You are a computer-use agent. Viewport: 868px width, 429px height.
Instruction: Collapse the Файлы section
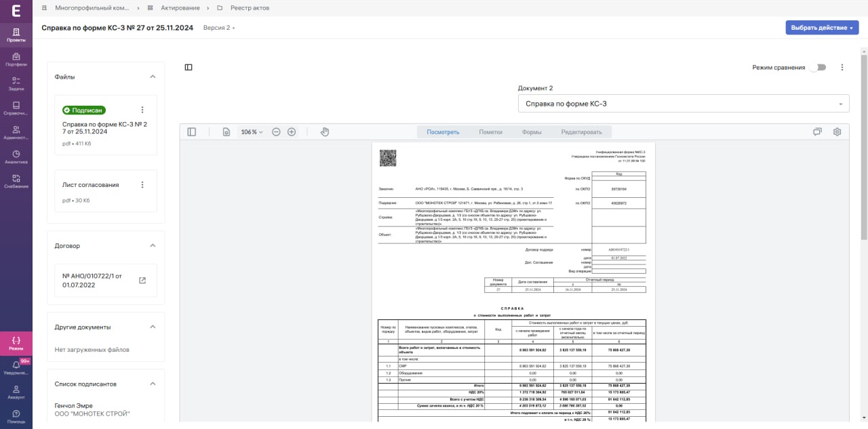pyautogui.click(x=153, y=77)
